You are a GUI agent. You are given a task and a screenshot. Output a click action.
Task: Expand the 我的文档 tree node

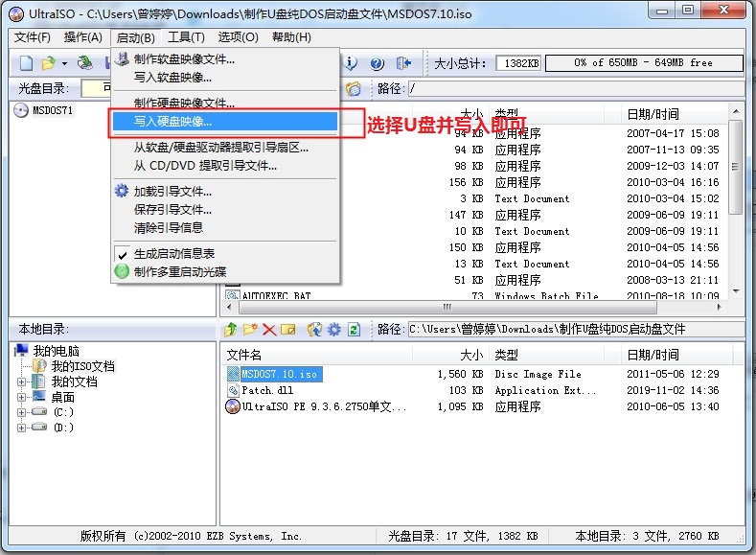(21, 382)
